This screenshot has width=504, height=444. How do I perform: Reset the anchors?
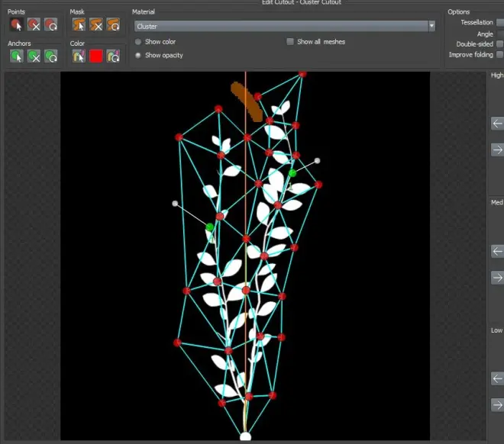[51, 56]
